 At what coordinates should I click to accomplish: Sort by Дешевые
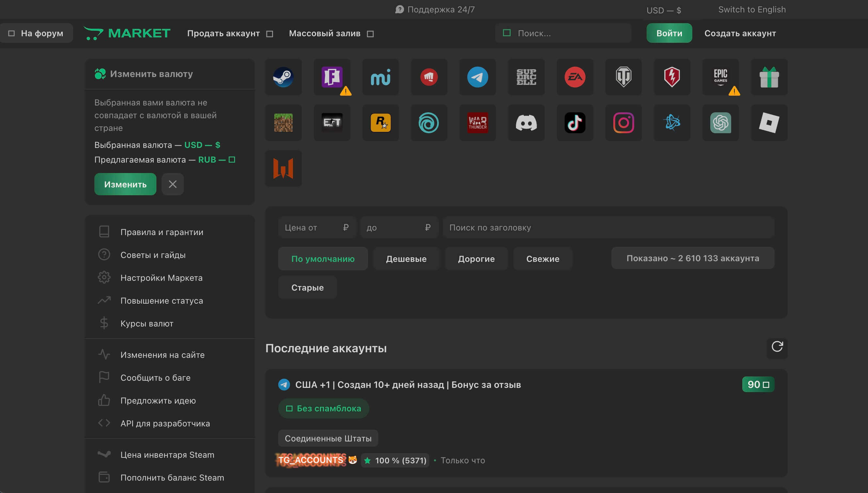[x=406, y=259]
